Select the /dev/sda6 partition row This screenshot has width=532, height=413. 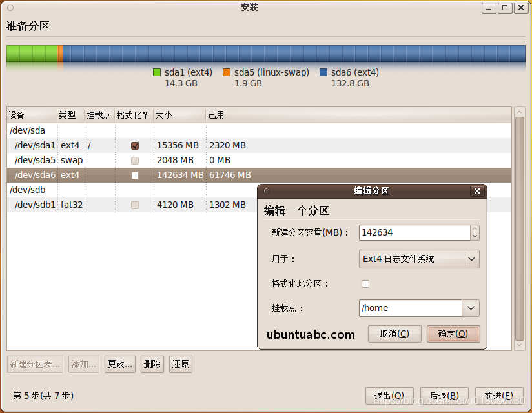click(x=259, y=176)
